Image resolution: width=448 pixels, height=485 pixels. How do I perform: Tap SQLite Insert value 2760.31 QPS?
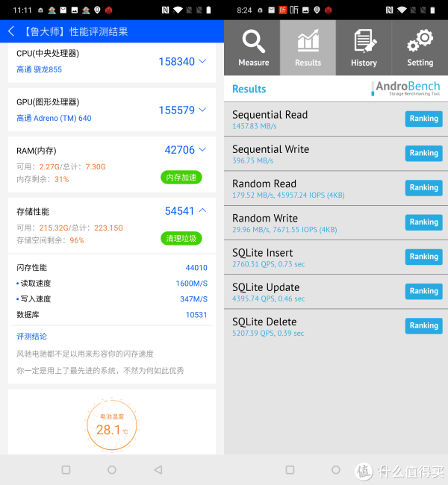[x=254, y=264]
